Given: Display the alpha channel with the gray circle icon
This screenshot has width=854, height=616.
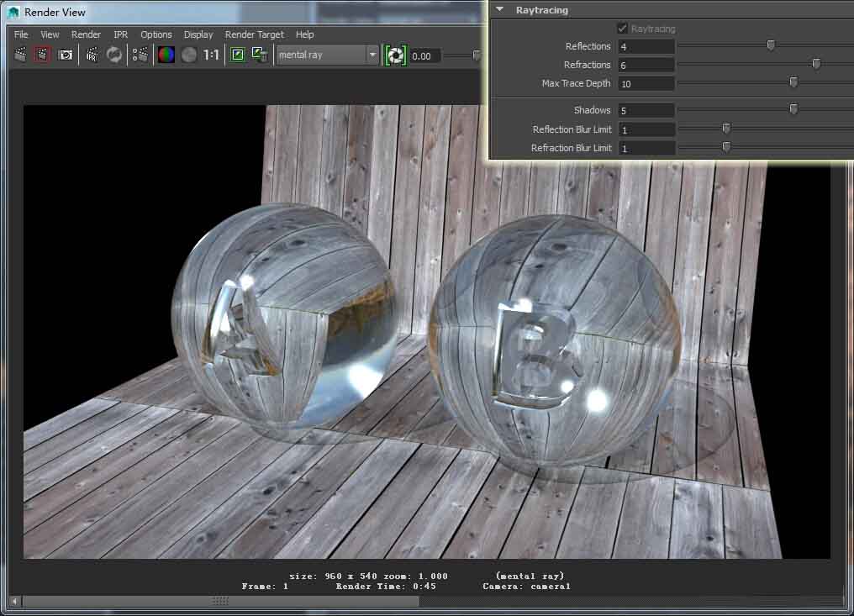Looking at the screenshot, I should point(188,55).
